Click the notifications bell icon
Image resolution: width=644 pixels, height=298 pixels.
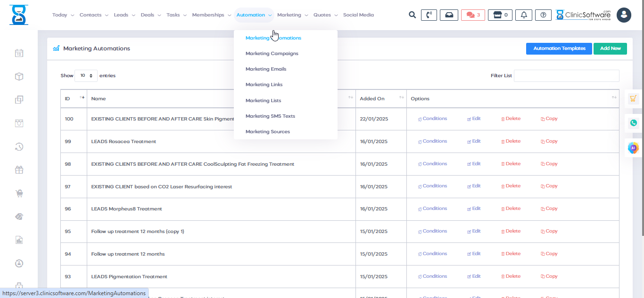pos(524,15)
